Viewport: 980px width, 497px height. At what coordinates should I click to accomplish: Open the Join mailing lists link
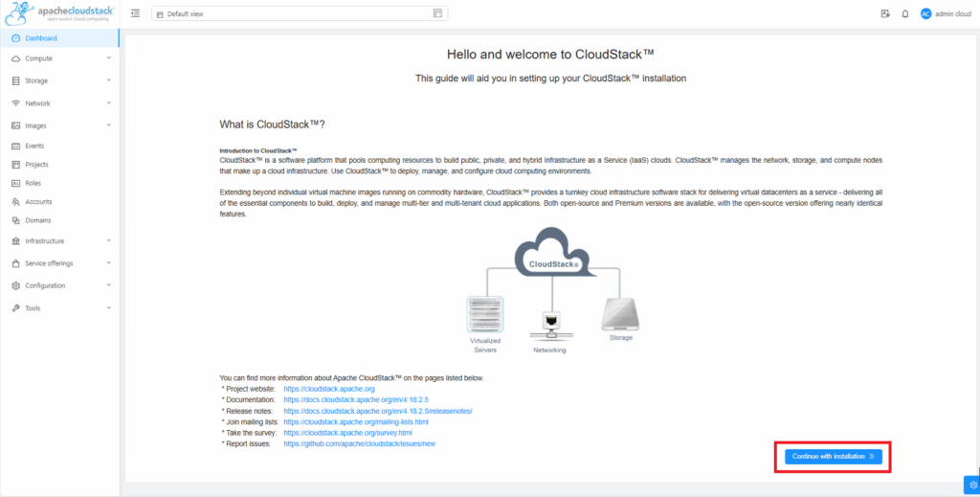click(356, 422)
